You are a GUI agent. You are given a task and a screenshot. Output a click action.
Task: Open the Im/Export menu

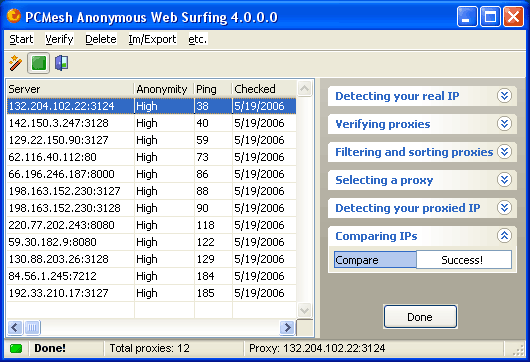152,39
